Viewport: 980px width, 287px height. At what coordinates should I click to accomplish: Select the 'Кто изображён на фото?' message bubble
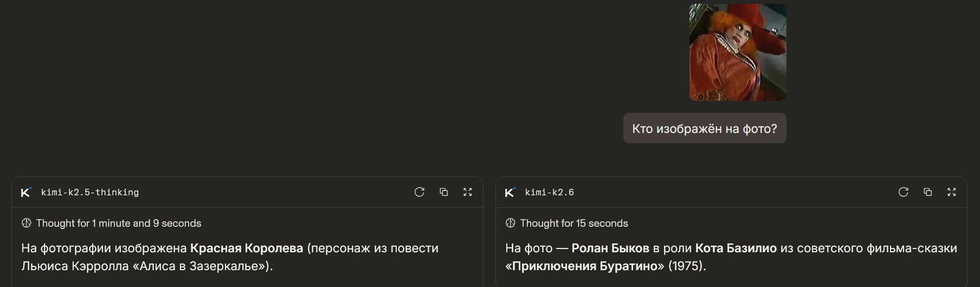705,128
